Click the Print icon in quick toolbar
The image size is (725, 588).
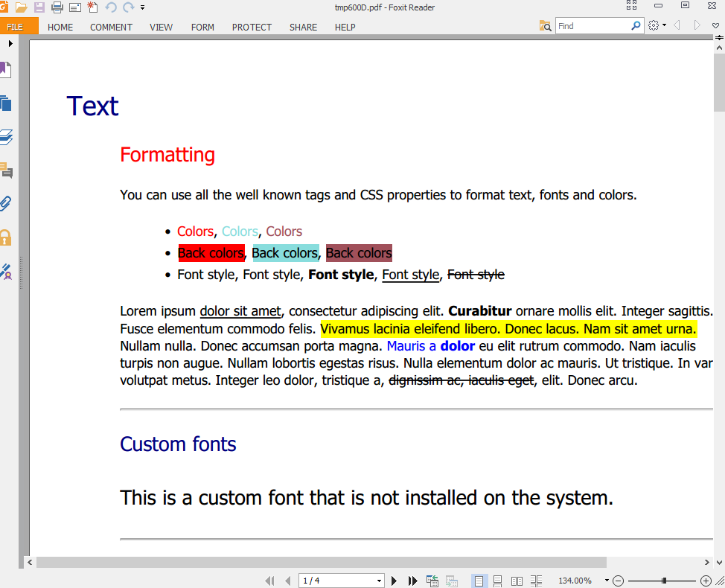pos(57,7)
